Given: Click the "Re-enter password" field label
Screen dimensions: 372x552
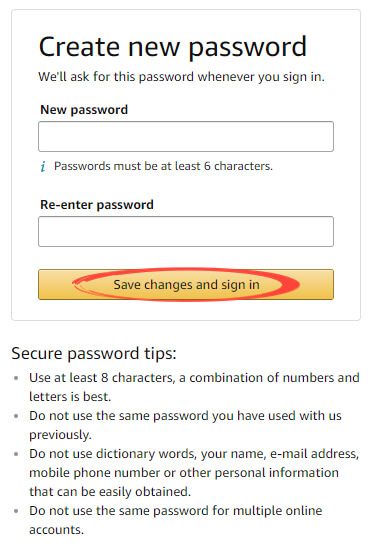Looking at the screenshot, I should pos(97,205).
